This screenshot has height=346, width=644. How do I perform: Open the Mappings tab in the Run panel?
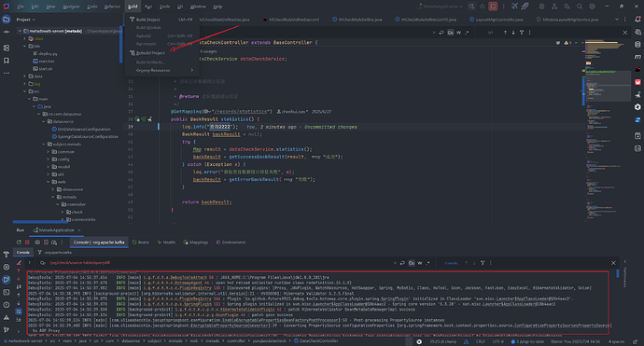(195, 242)
